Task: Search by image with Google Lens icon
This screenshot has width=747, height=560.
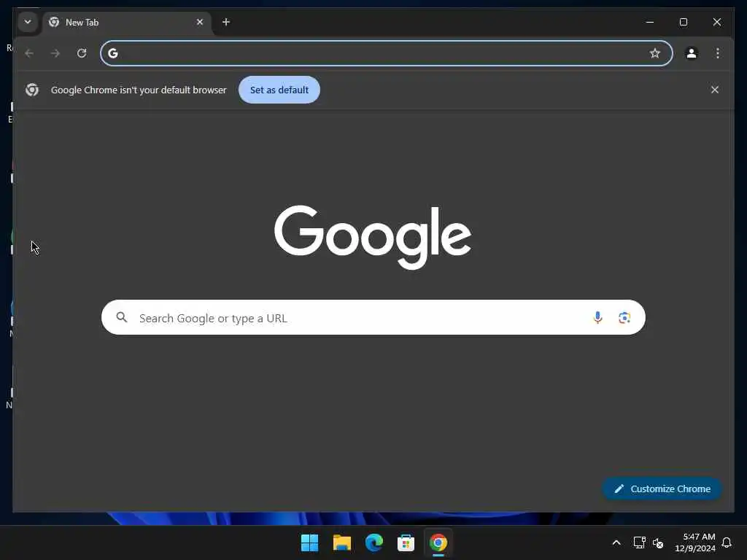Action: (x=624, y=318)
